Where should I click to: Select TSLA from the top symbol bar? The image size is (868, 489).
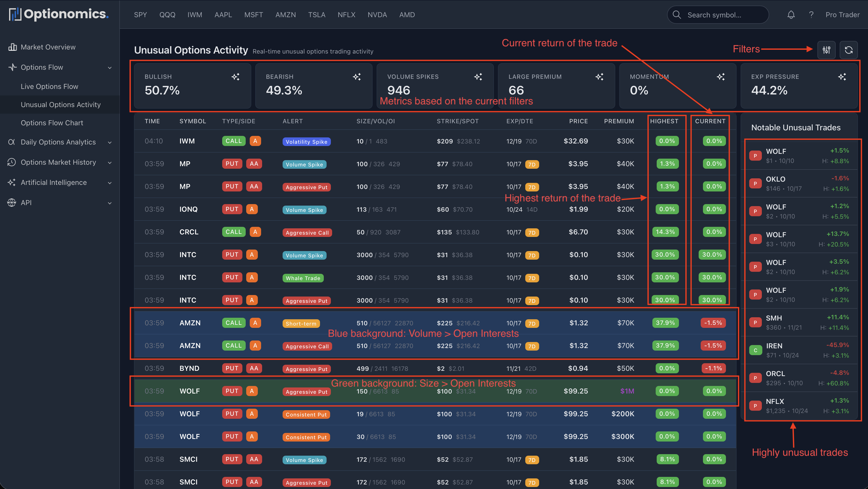pos(316,14)
